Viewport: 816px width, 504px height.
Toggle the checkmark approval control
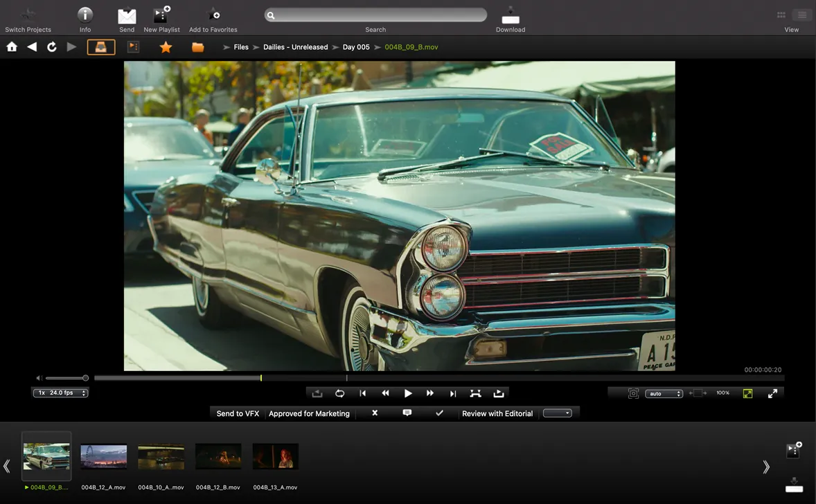[439, 413]
